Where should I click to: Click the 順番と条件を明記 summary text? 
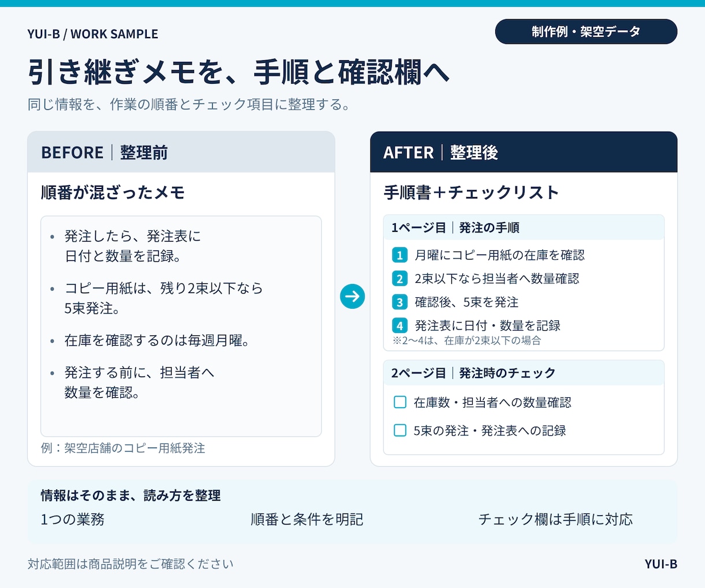point(307,519)
